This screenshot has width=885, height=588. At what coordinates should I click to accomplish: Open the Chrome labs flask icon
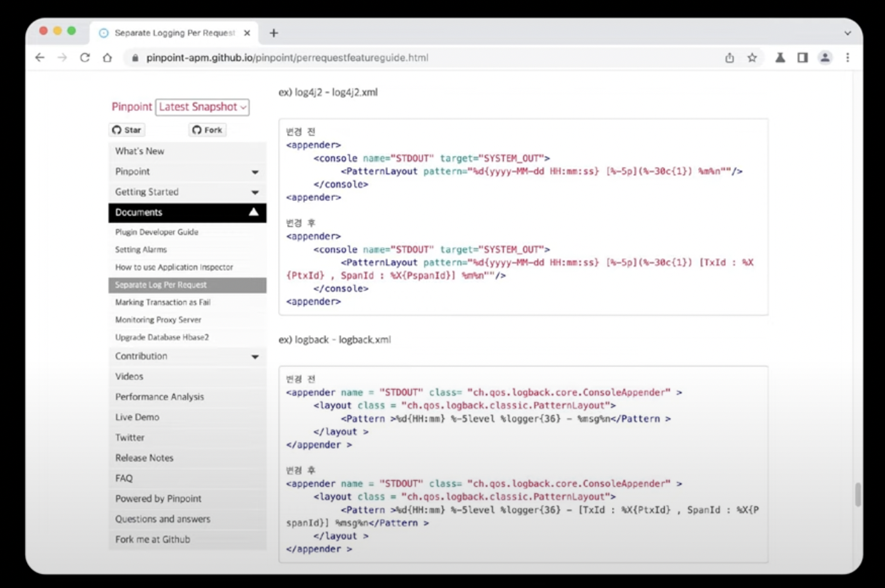[780, 58]
